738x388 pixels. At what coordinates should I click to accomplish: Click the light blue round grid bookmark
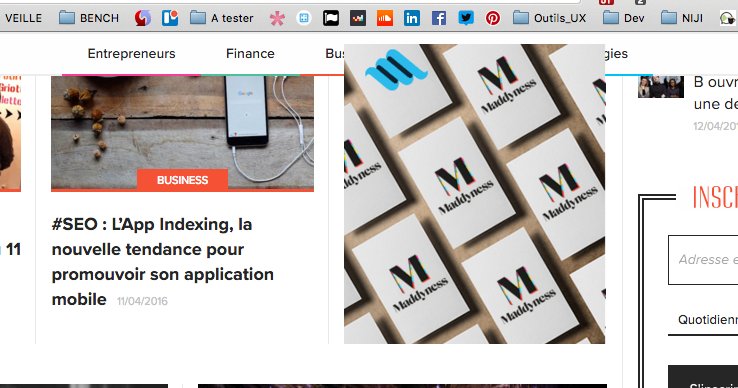[x=304, y=18]
